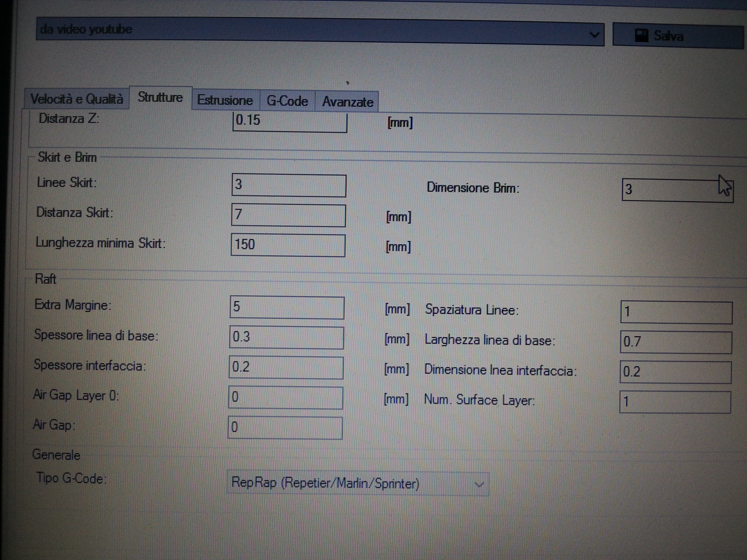Click the Spessore linea di base field

tap(286, 338)
